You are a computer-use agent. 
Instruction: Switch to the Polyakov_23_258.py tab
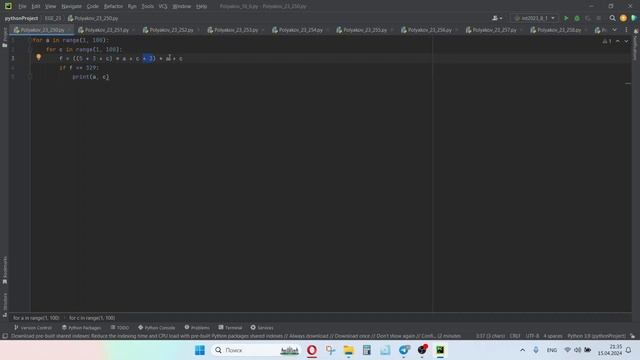point(558,30)
